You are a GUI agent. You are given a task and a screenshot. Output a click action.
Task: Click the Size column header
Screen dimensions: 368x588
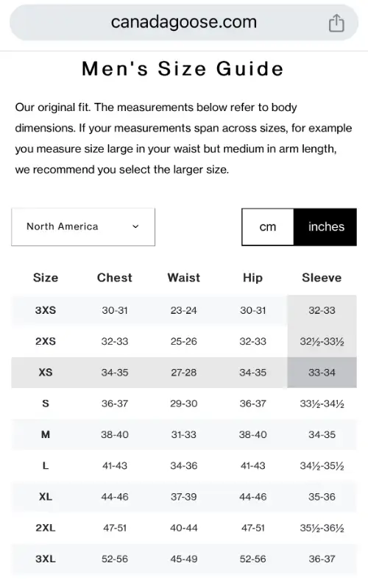point(46,278)
